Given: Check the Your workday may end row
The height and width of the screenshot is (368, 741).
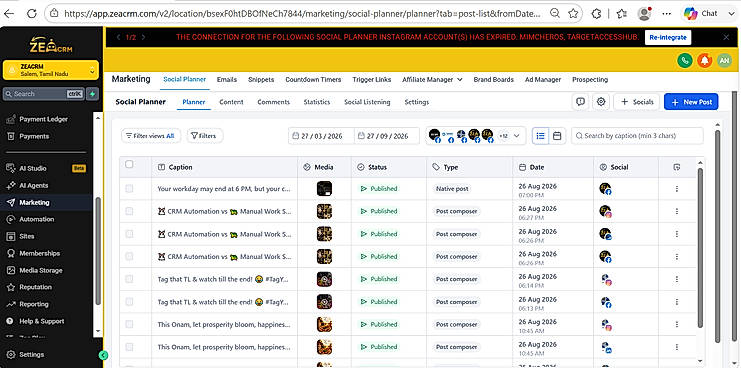Looking at the screenshot, I should [129, 188].
